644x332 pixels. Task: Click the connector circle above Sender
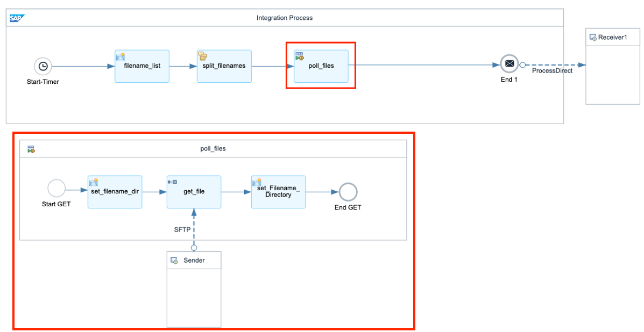[x=194, y=248]
